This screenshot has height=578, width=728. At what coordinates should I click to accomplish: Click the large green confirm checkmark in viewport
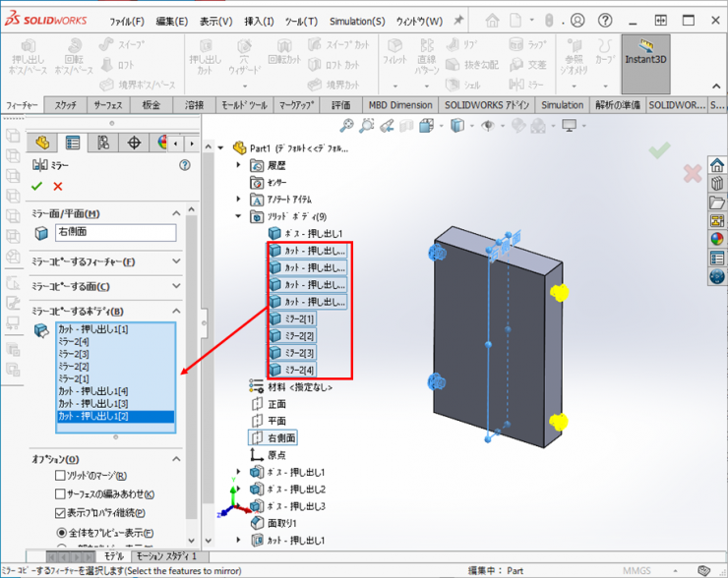(x=659, y=149)
